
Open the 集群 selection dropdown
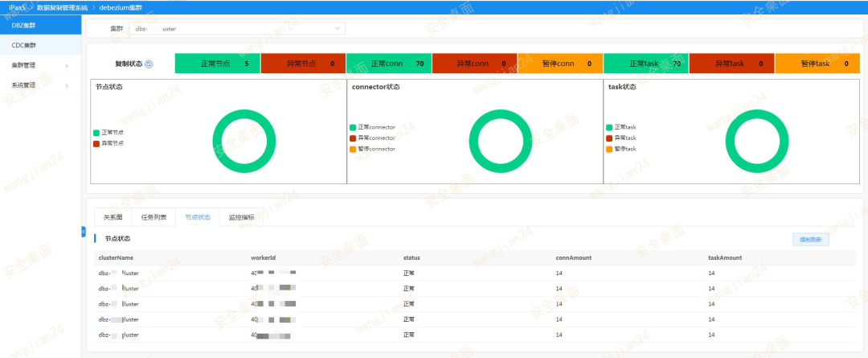236,28
